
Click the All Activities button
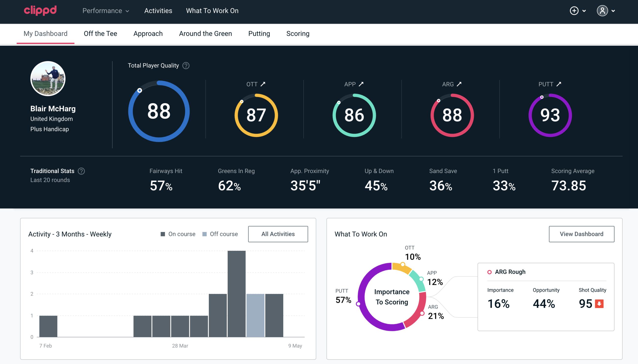click(278, 234)
